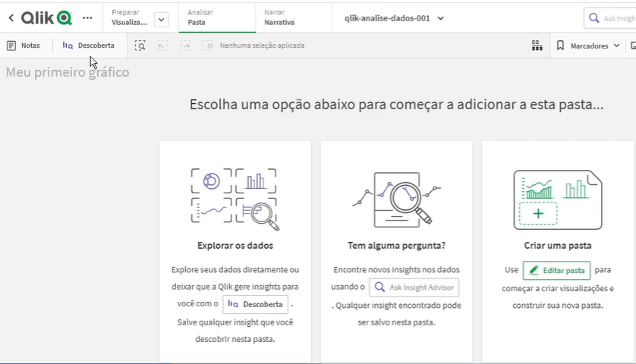Click the step back selection icon
This screenshot has width=636, height=364.
tap(162, 45)
